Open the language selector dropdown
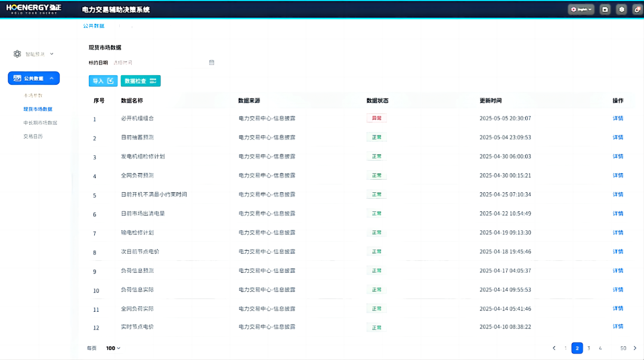 pyautogui.click(x=581, y=10)
